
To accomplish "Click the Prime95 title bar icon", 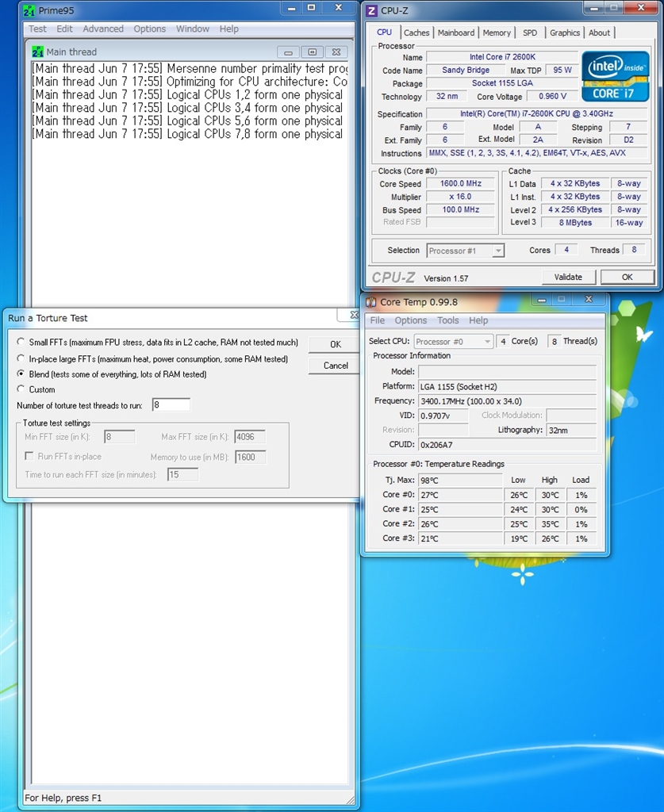I will coord(29,10).
